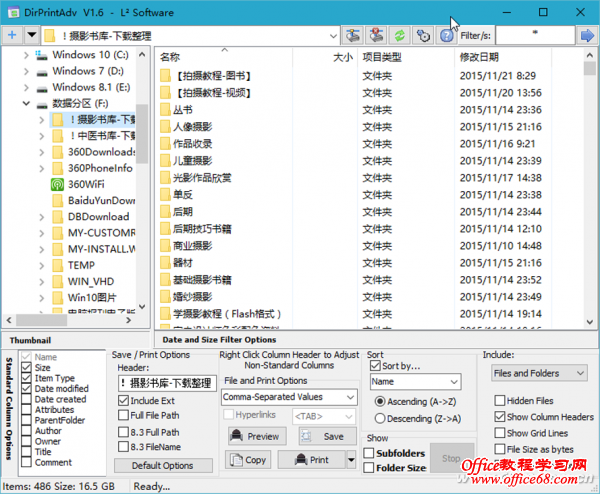Enable the Subfolders checkbox
The width and height of the screenshot is (600, 494).
(x=369, y=453)
